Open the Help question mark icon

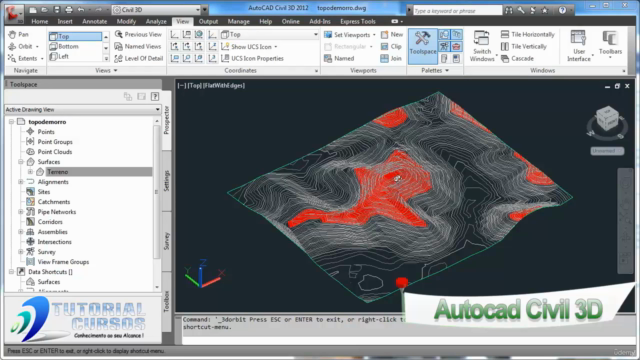pyautogui.click(x=562, y=10)
